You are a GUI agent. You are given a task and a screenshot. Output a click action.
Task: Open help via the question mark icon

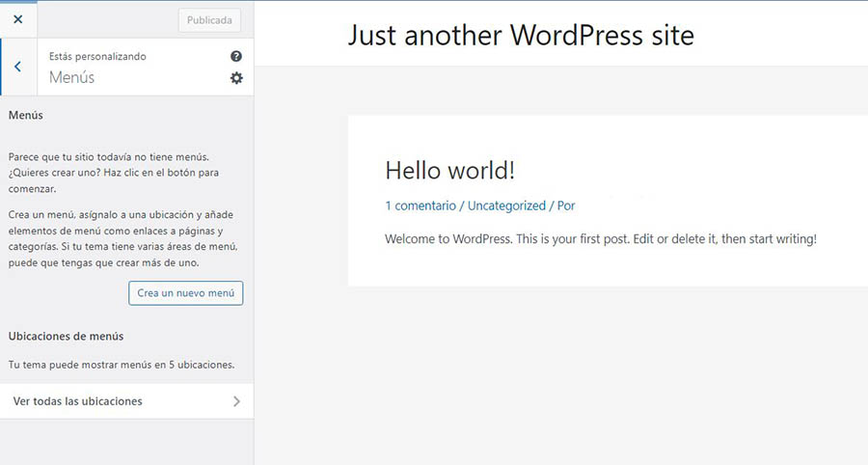(x=236, y=57)
